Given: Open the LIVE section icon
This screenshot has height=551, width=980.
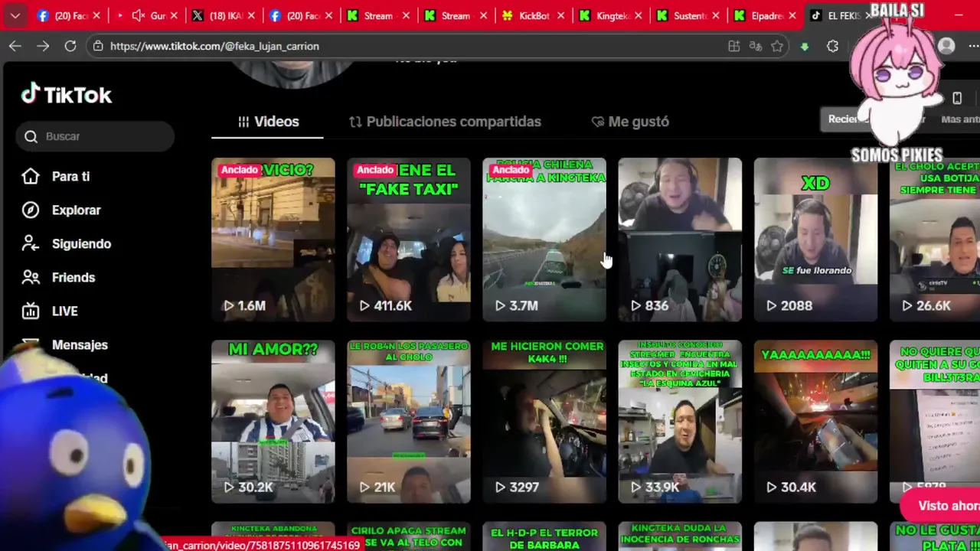Looking at the screenshot, I should click(31, 311).
